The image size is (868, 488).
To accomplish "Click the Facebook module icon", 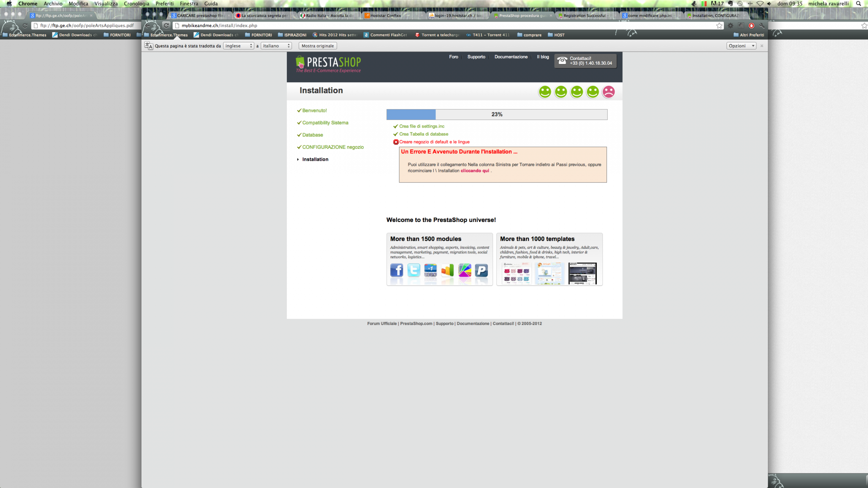I will pyautogui.click(x=396, y=270).
